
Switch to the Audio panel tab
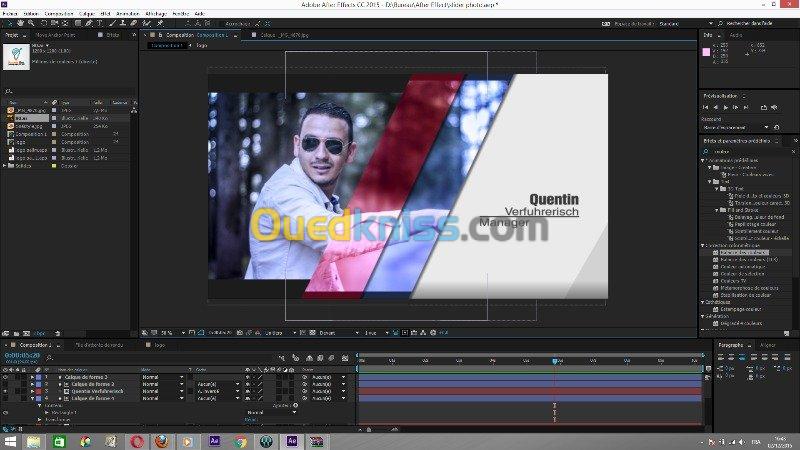pyautogui.click(x=736, y=35)
